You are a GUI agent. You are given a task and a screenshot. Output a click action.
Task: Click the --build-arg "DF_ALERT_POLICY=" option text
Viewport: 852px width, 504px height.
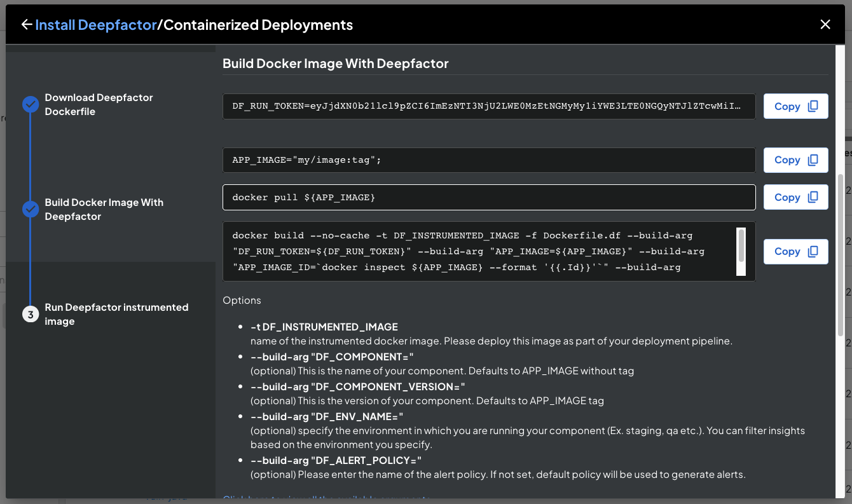point(336,460)
